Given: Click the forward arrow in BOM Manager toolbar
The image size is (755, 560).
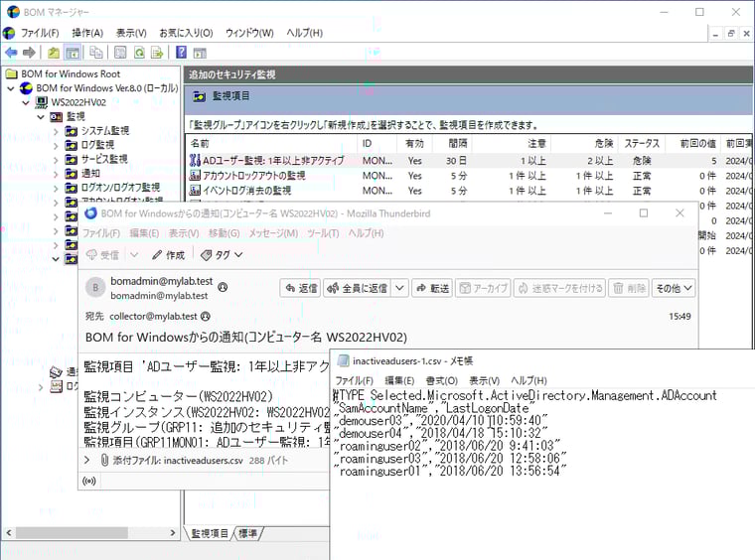Looking at the screenshot, I should pos(29,53).
